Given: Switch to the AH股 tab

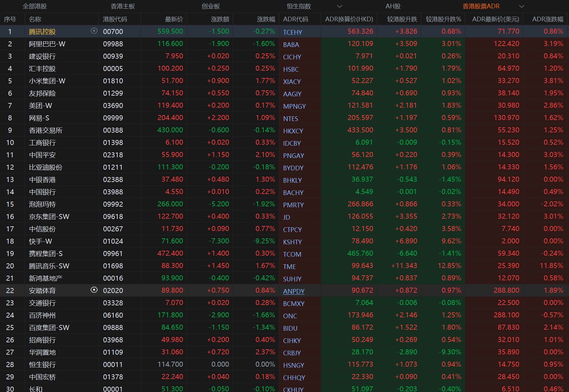Looking at the screenshot, I should point(393,6).
